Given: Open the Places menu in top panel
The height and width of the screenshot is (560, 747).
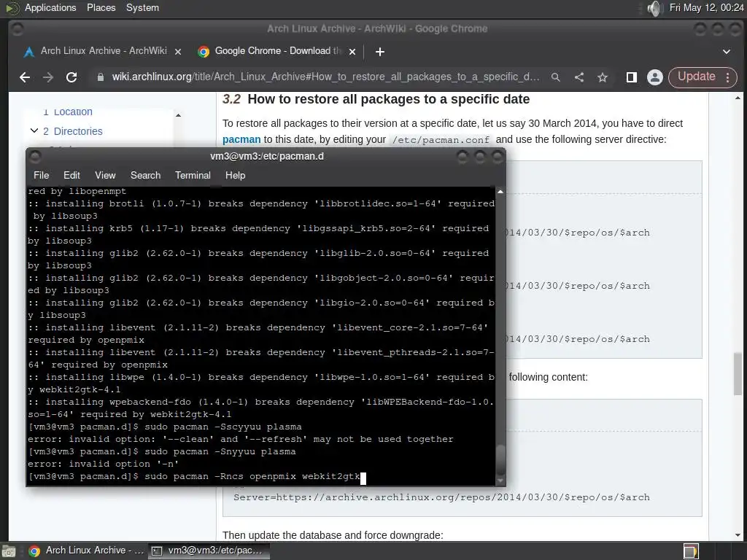Looking at the screenshot, I should pyautogui.click(x=101, y=7).
